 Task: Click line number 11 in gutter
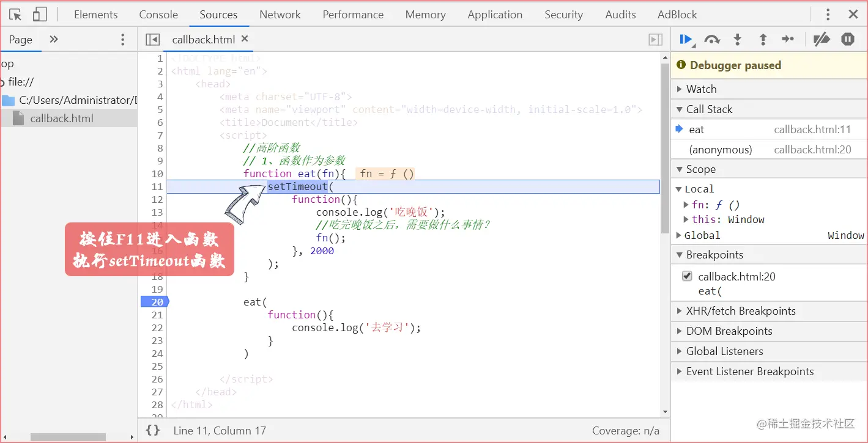coord(157,187)
